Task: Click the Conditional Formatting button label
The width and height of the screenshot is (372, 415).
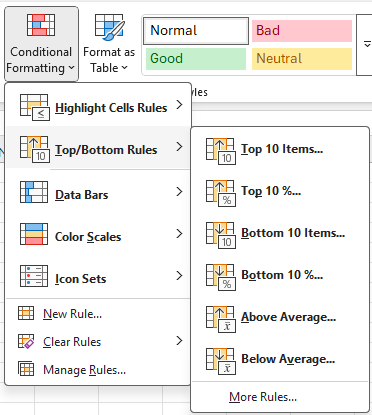Action: point(41,60)
